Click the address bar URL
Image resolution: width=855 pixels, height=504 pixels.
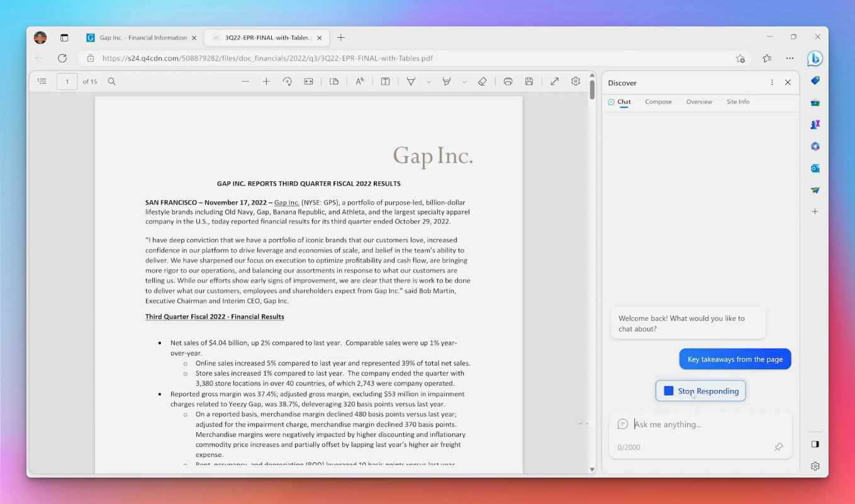coord(267,59)
